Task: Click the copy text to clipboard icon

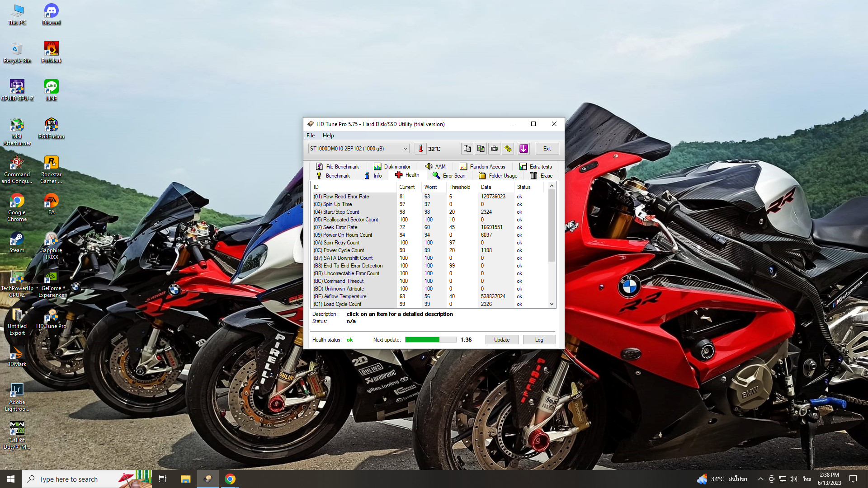Action: click(x=467, y=149)
